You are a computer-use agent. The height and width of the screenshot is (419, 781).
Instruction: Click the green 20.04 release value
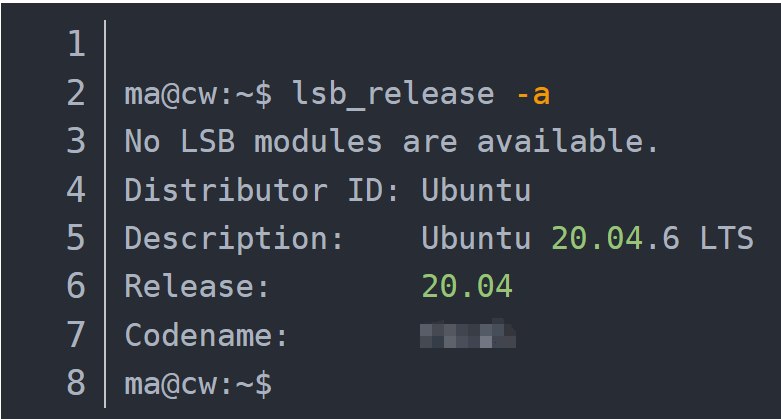click(x=467, y=287)
